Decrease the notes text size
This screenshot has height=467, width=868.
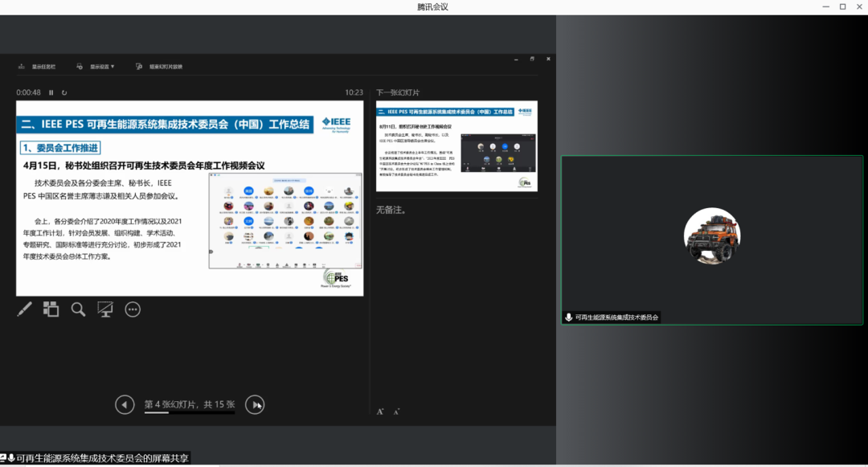coord(396,412)
